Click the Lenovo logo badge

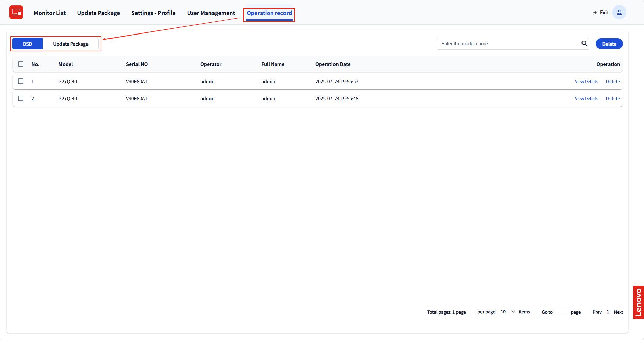(x=638, y=302)
